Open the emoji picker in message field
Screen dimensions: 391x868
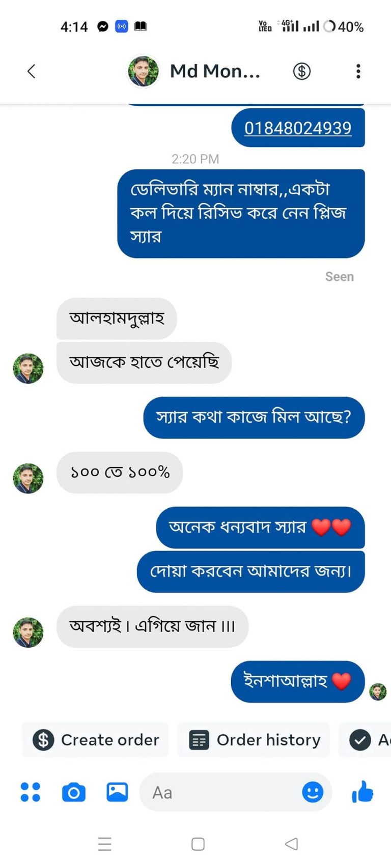313,792
